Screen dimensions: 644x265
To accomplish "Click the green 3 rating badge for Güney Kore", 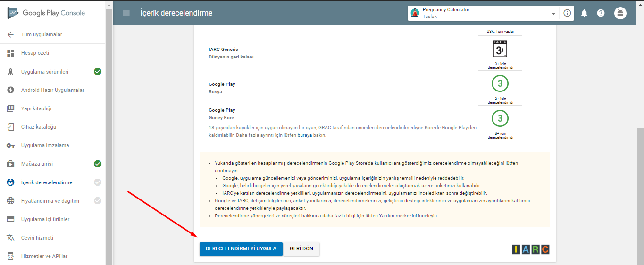I will click(x=500, y=118).
